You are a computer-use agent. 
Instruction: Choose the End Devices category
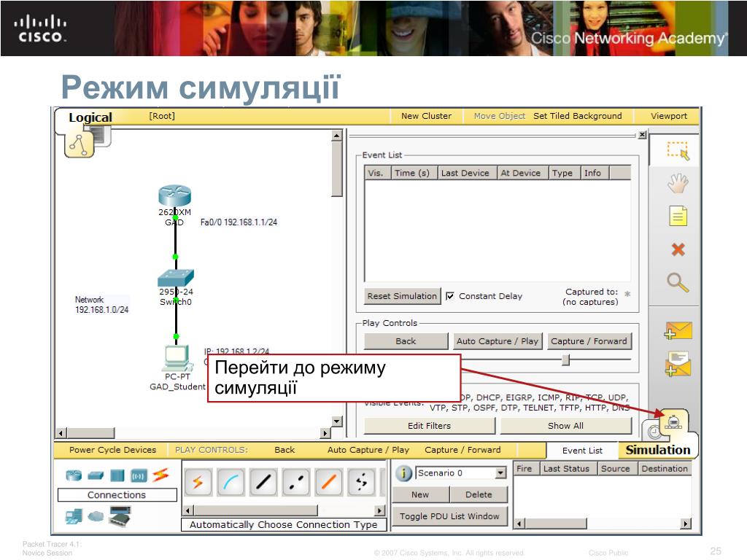click(74, 516)
